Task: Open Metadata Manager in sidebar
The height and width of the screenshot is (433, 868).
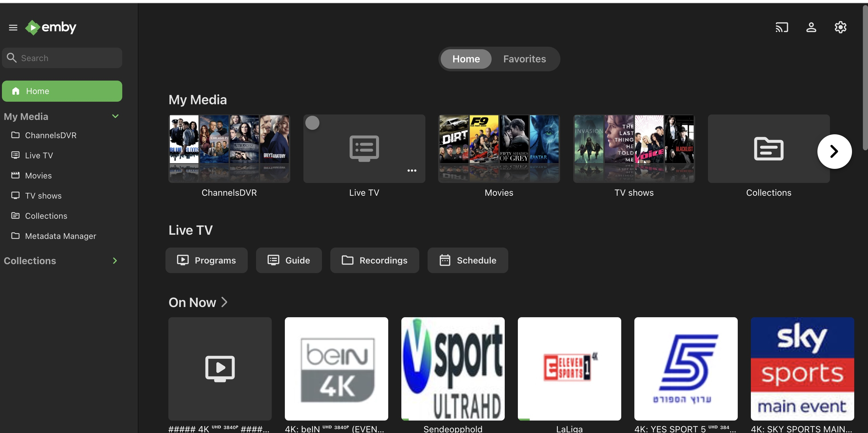Action: click(60, 236)
